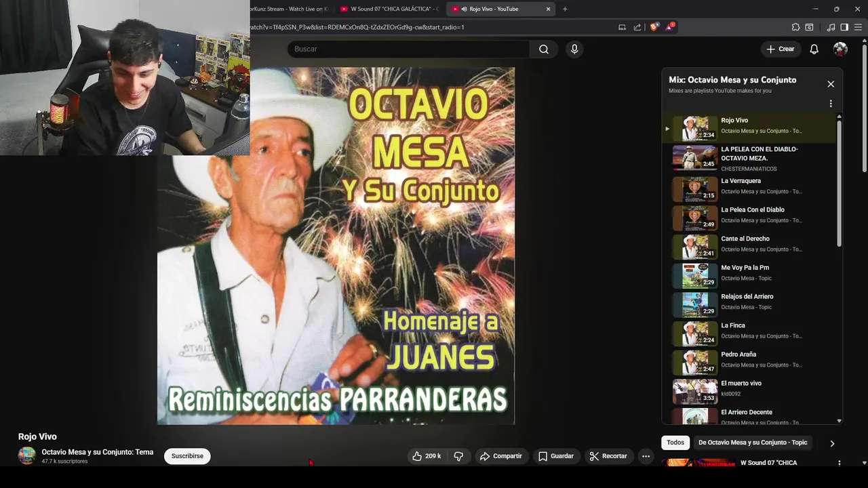
Task: Open more actions ellipsis under the video
Action: click(x=646, y=456)
